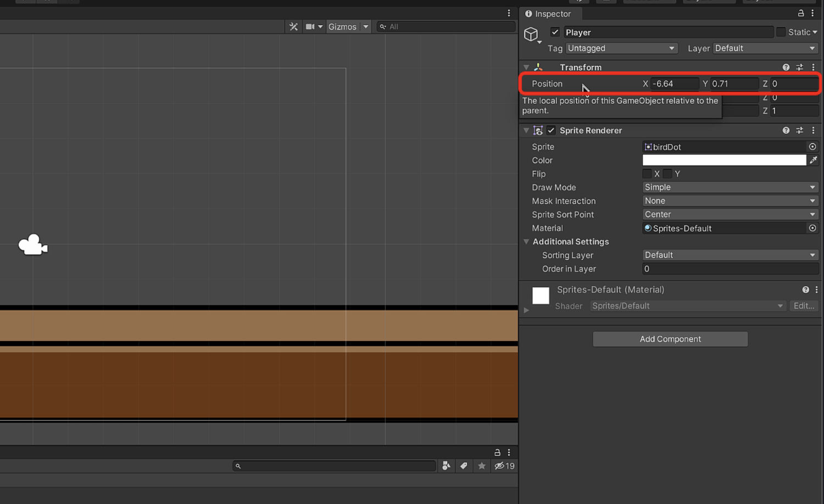
Task: Click the Scene camera settings icon
Action: [x=310, y=26]
